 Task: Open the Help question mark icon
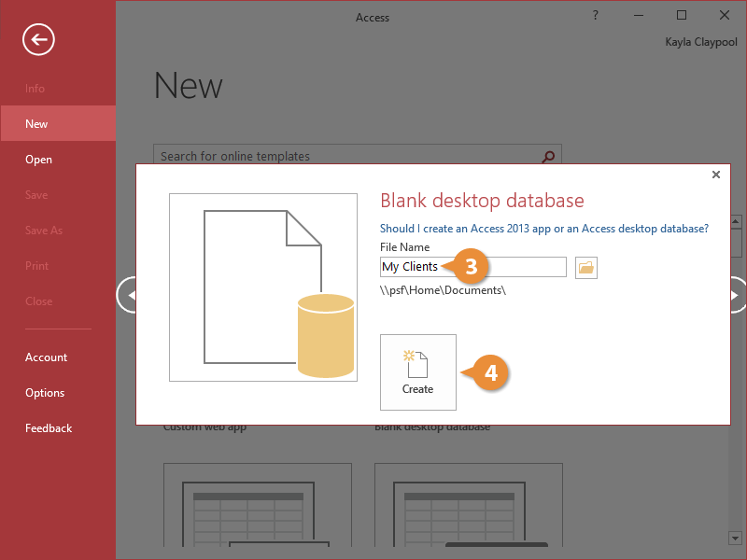(596, 16)
